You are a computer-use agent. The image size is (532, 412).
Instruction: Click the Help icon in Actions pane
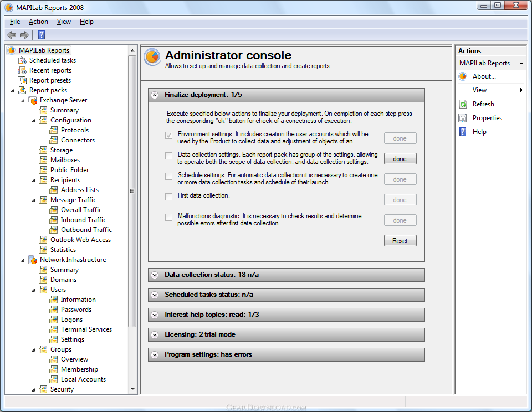pyautogui.click(x=463, y=132)
